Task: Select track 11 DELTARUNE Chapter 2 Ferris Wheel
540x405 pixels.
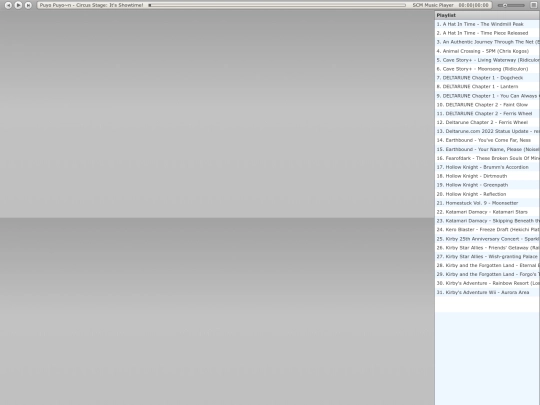Action: tap(487, 114)
